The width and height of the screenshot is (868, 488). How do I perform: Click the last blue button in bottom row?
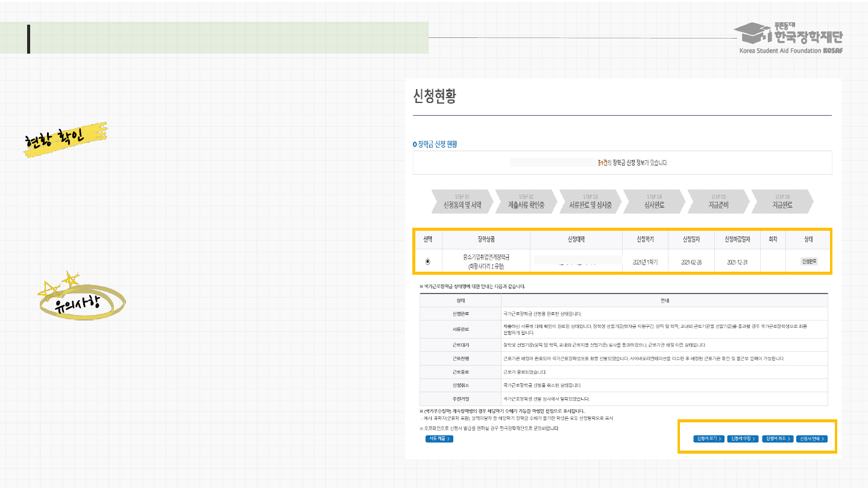(x=811, y=439)
